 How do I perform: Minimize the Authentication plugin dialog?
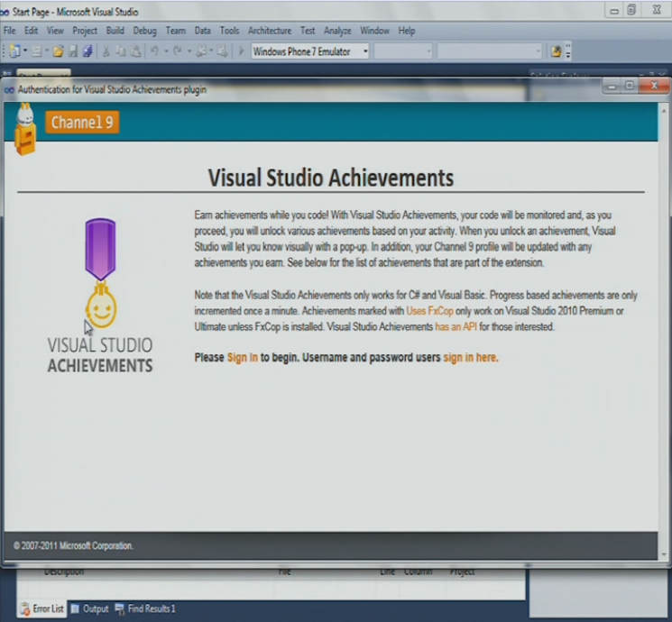coord(612,86)
